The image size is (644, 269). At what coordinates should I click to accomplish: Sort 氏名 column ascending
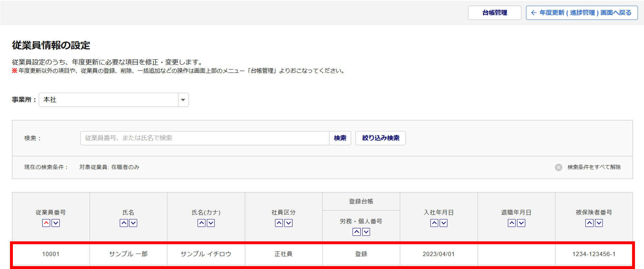[124, 223]
